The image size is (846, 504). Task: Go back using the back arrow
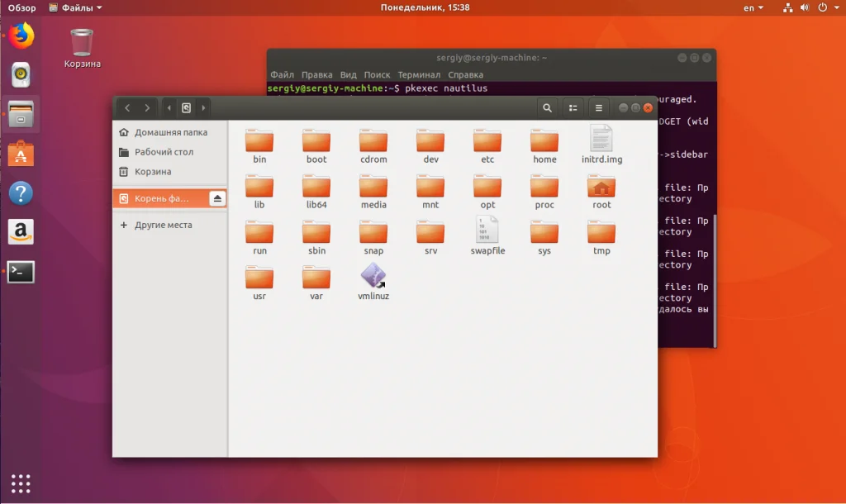[x=127, y=107]
